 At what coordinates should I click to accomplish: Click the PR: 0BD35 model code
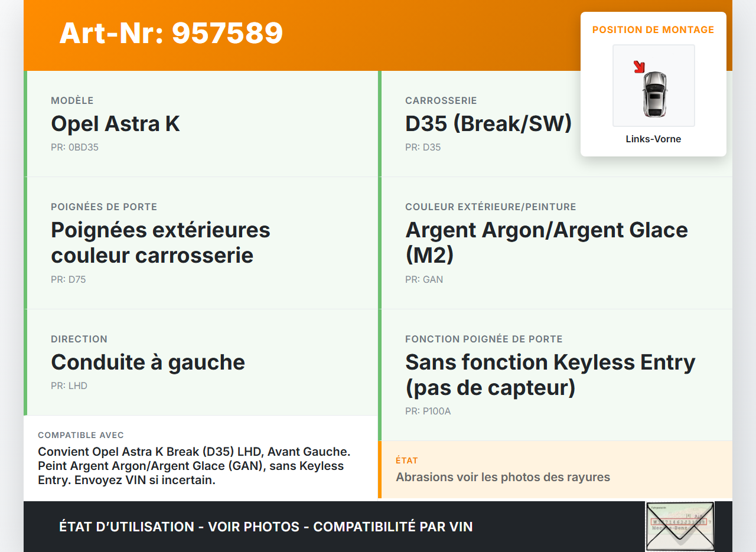pos(74,148)
